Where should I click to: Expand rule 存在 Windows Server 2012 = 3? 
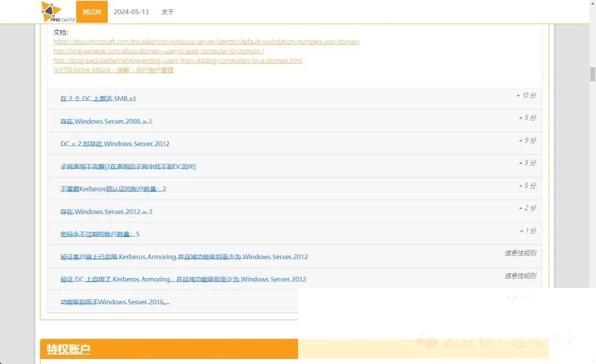tap(106, 212)
